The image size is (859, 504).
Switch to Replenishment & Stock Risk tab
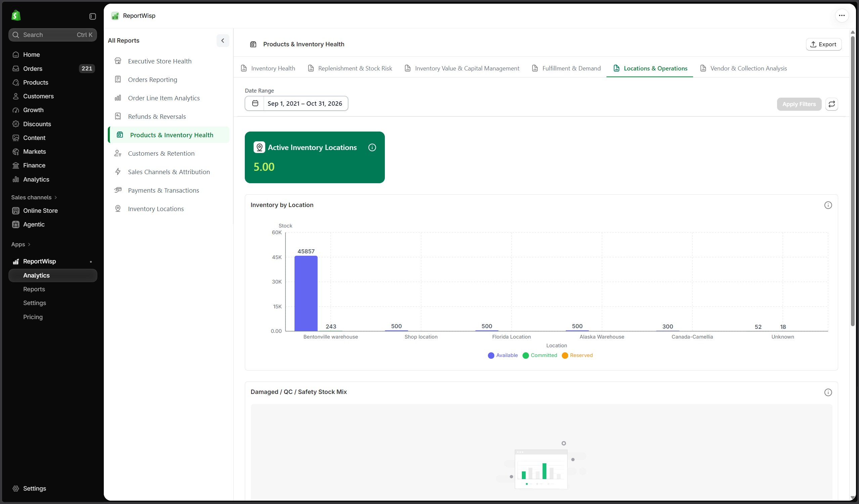[x=350, y=68]
